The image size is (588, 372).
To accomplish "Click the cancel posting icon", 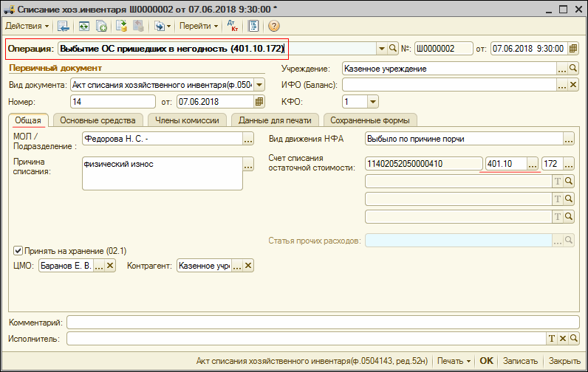I will 138,27.
